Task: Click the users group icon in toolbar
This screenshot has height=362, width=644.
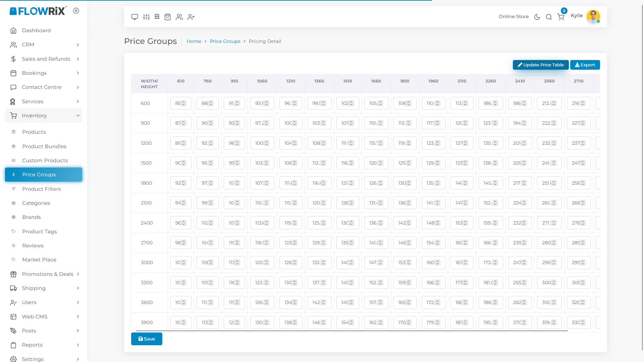Action: pyautogui.click(x=179, y=17)
